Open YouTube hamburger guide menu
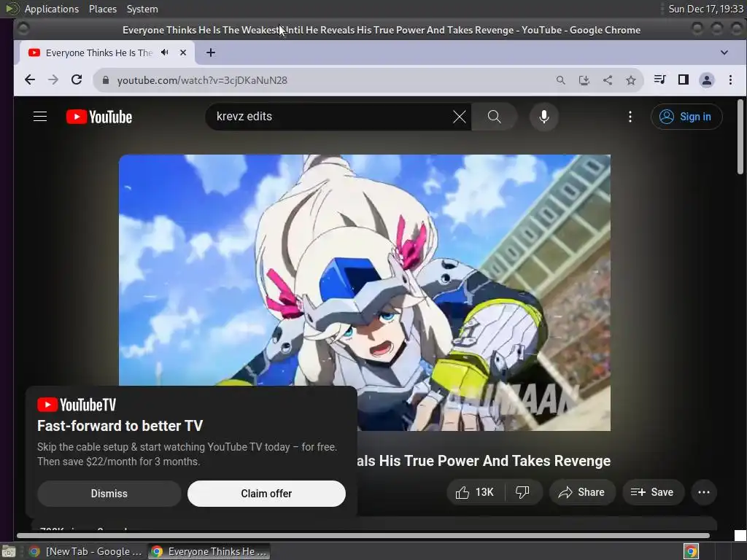 click(40, 117)
